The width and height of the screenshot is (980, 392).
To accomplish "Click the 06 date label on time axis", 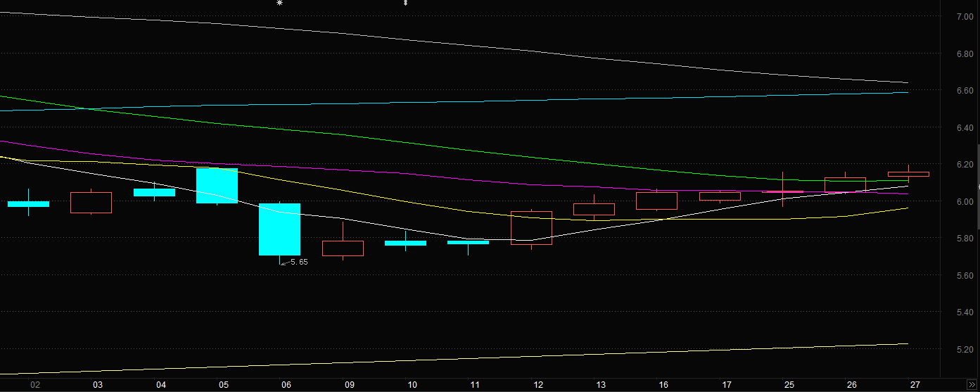I will pyautogui.click(x=286, y=385).
